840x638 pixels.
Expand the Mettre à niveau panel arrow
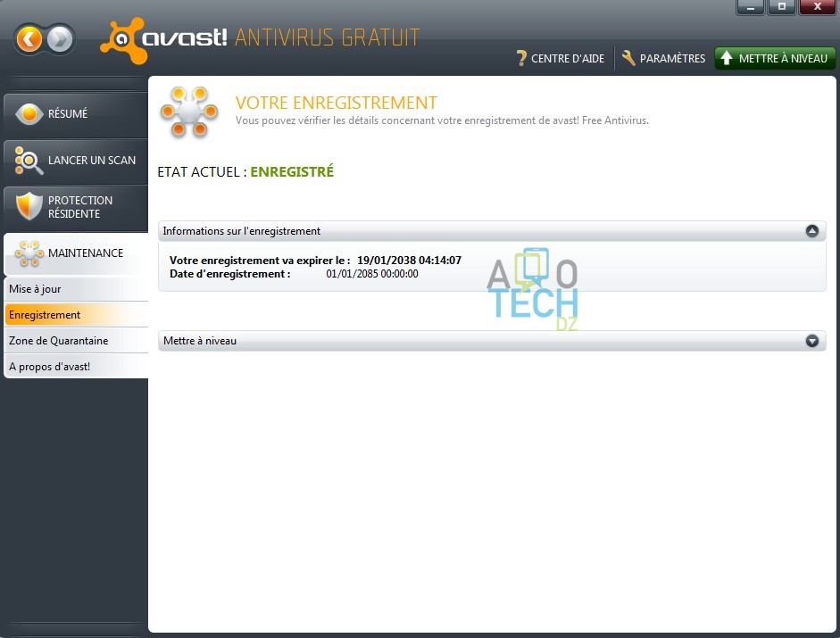point(812,341)
